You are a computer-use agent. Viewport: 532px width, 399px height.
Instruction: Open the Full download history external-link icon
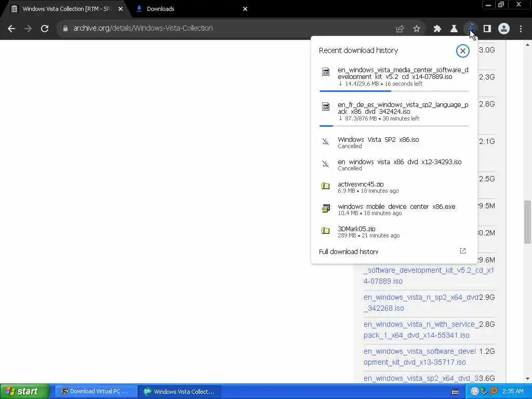[x=463, y=251]
